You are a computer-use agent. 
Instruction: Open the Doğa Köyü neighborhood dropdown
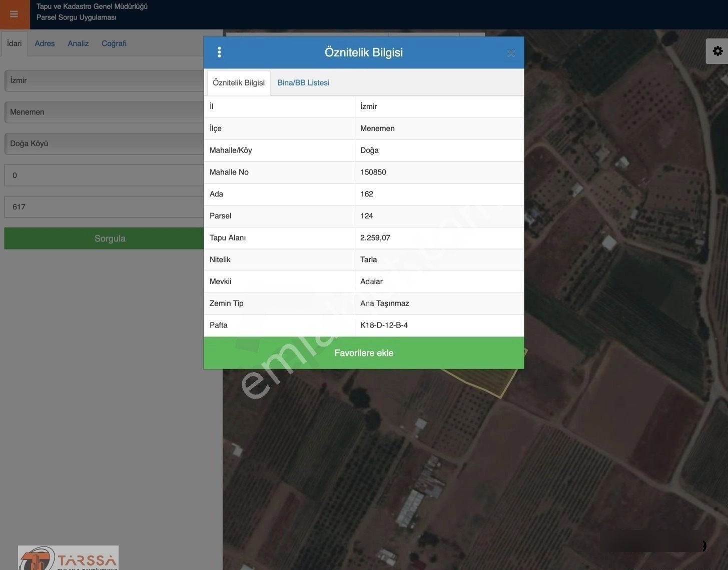[105, 143]
